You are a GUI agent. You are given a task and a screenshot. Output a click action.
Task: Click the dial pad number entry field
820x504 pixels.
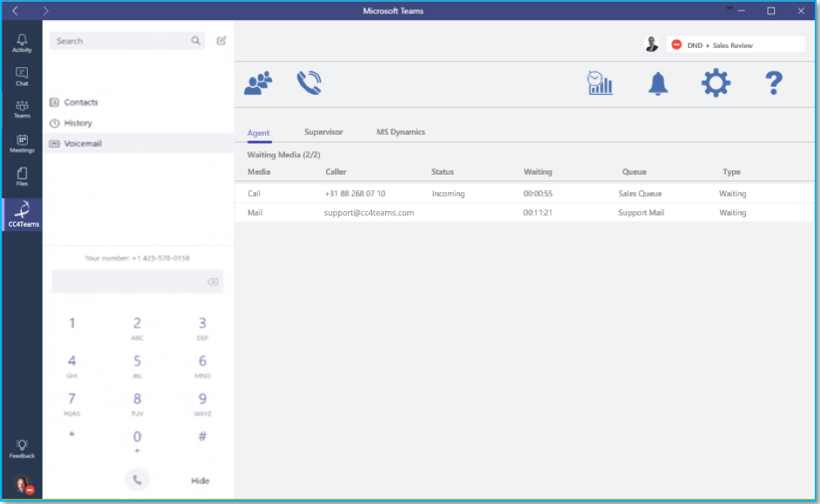[137, 282]
